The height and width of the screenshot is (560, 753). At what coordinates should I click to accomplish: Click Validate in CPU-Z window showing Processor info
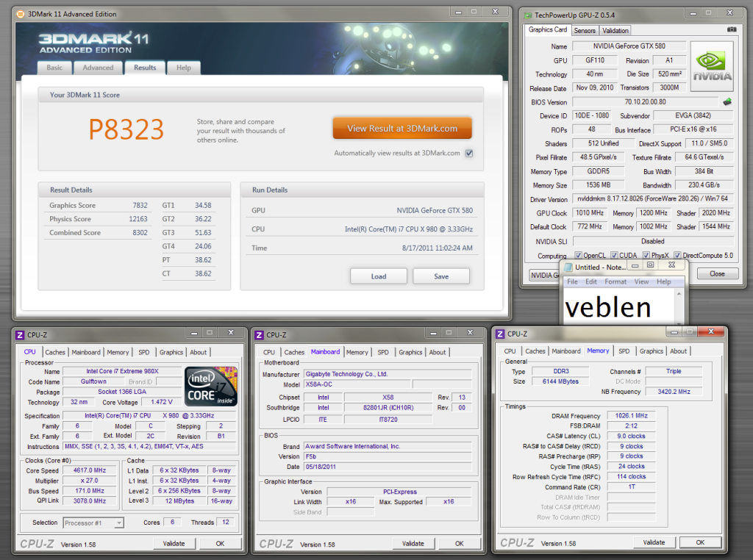174,544
